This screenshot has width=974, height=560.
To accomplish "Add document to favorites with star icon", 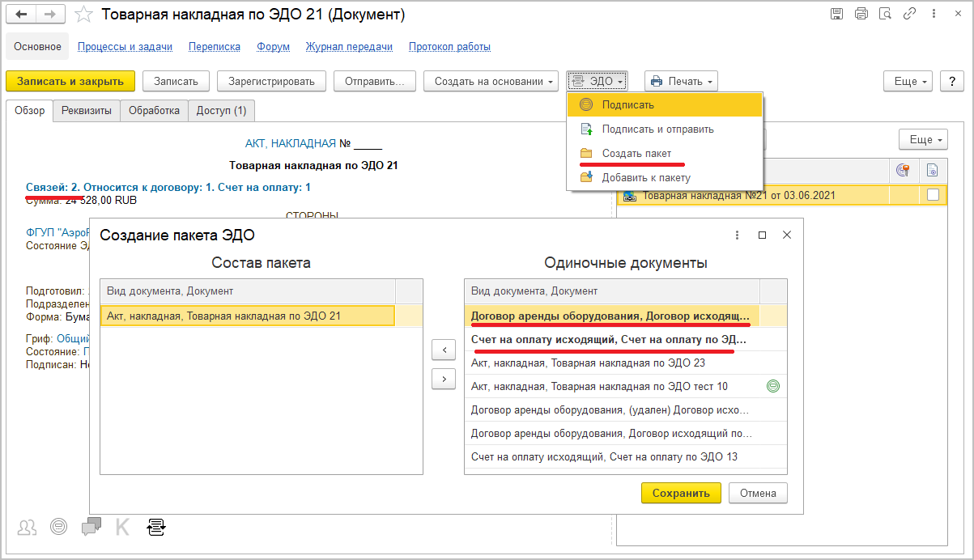I will [x=82, y=15].
